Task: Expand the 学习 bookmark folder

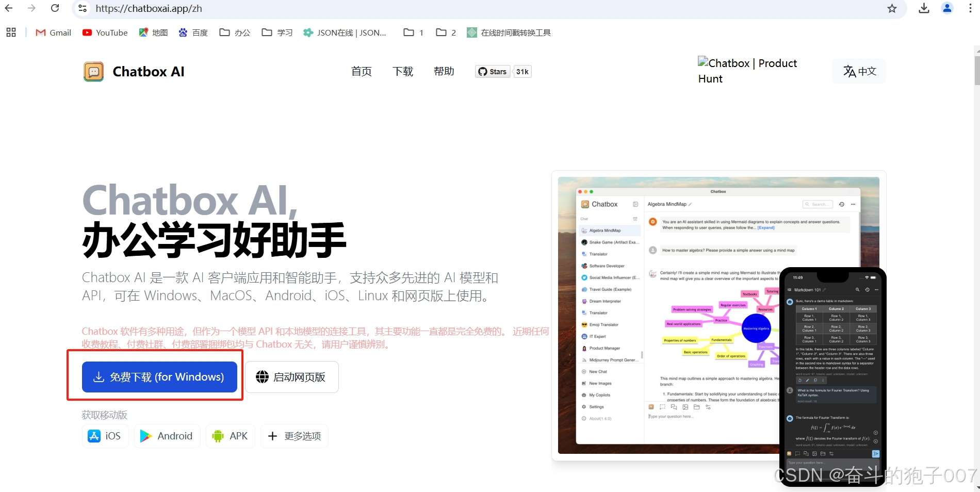Action: pyautogui.click(x=277, y=32)
